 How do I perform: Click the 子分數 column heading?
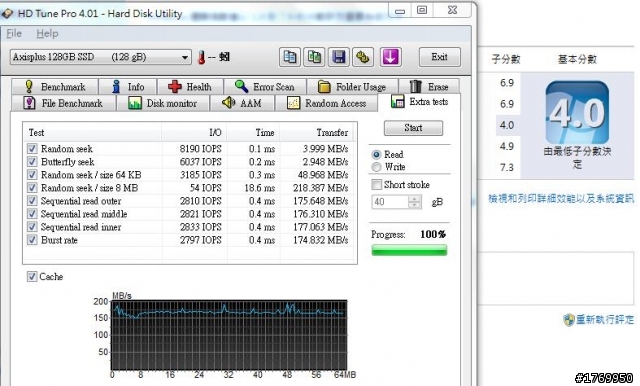point(506,59)
